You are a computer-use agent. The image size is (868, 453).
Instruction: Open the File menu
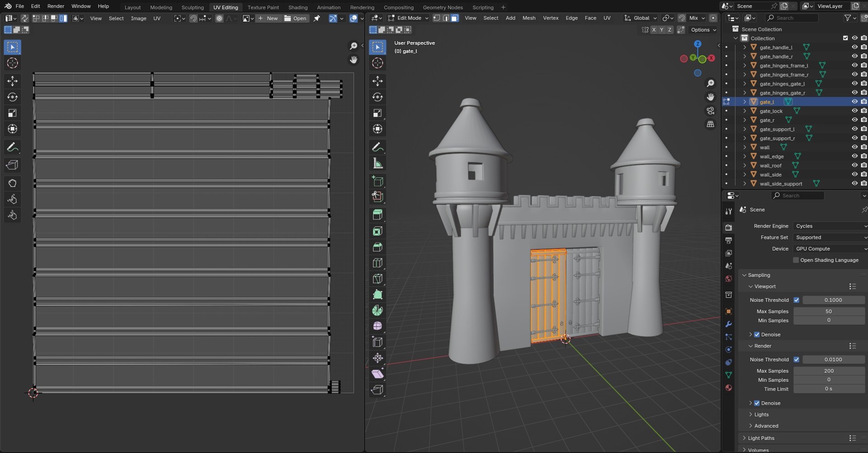coord(19,6)
